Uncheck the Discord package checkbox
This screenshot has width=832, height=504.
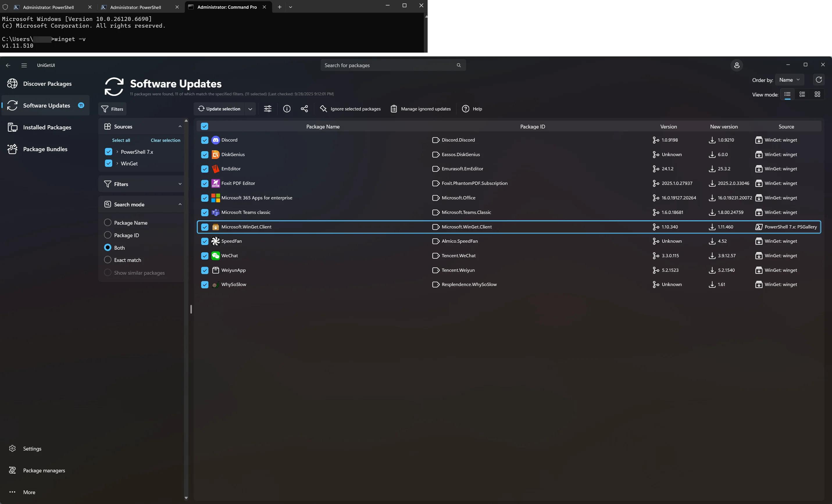click(x=205, y=140)
